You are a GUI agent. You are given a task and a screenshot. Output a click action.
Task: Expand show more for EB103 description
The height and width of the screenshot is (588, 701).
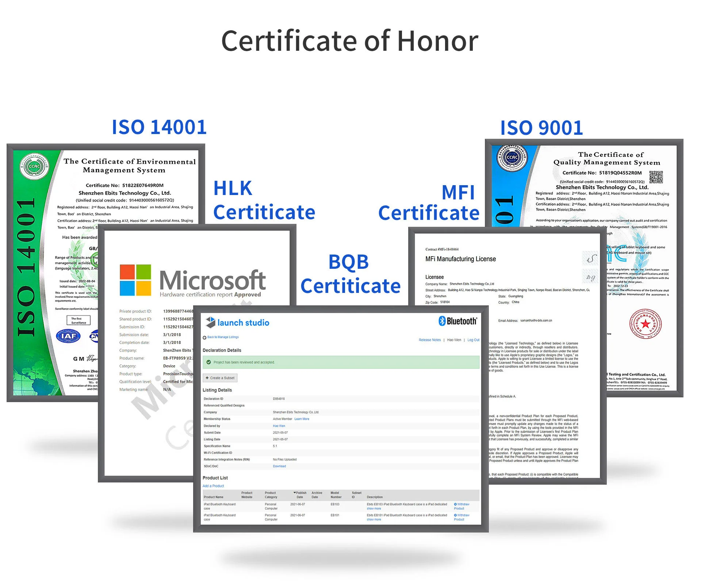coord(374,509)
